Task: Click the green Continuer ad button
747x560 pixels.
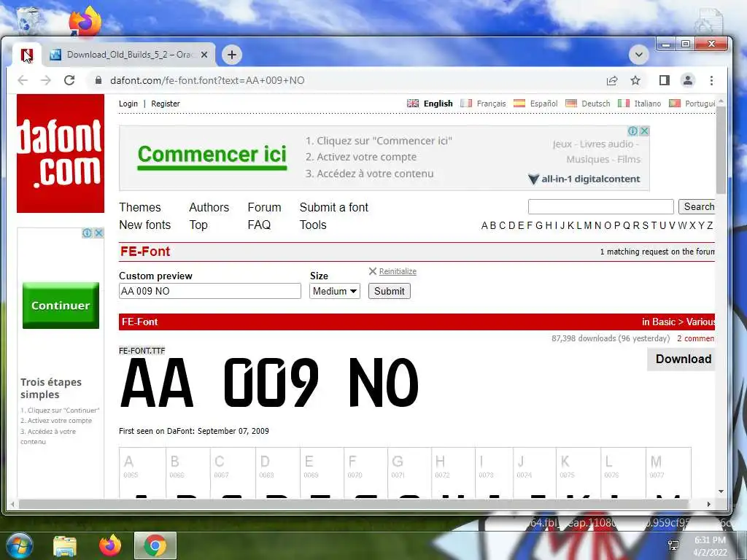Action: tap(61, 306)
